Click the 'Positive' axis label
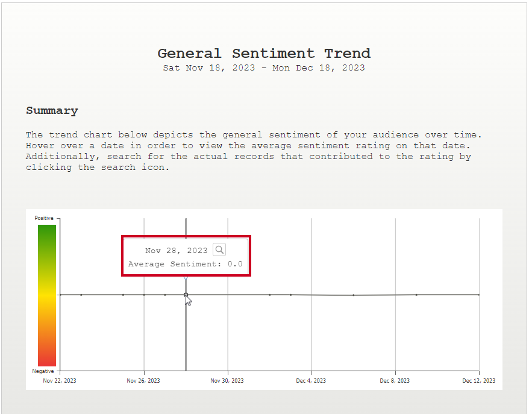This screenshot has width=532, height=414. (x=44, y=218)
